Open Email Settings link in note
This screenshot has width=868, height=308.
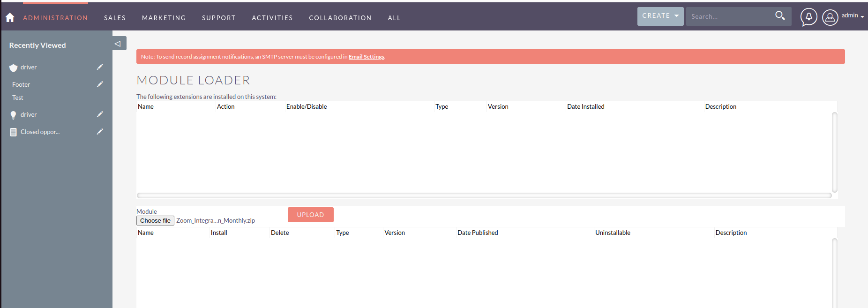(367, 57)
